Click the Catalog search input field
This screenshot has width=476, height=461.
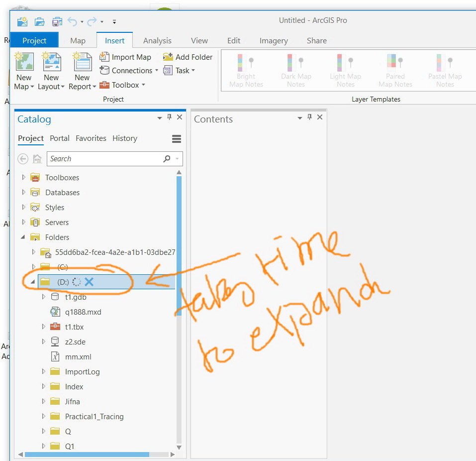point(104,159)
